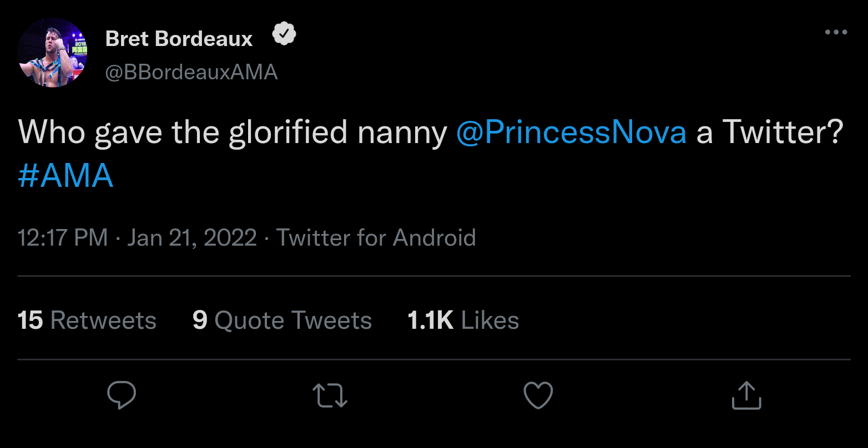This screenshot has height=448, width=868.
Task: Open the #AMA hashtag
Action: 65,177
